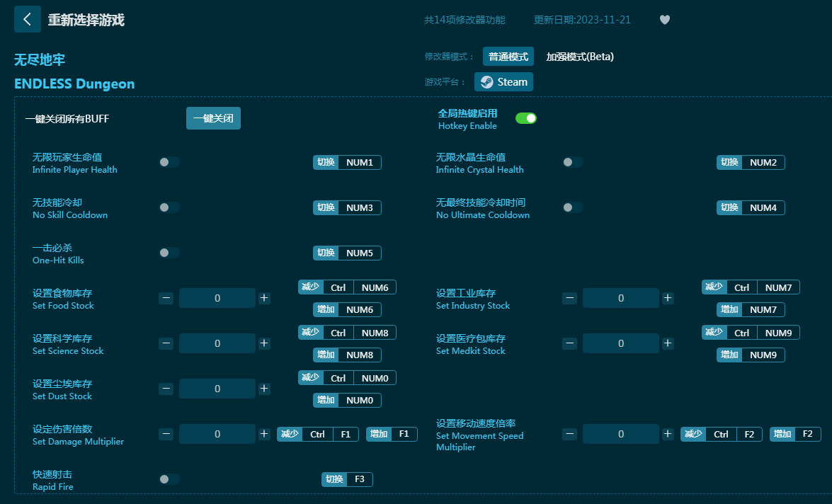Image resolution: width=832 pixels, height=504 pixels.
Task: Decrease Set Medkit Stock with minus icon
Action: [x=569, y=343]
